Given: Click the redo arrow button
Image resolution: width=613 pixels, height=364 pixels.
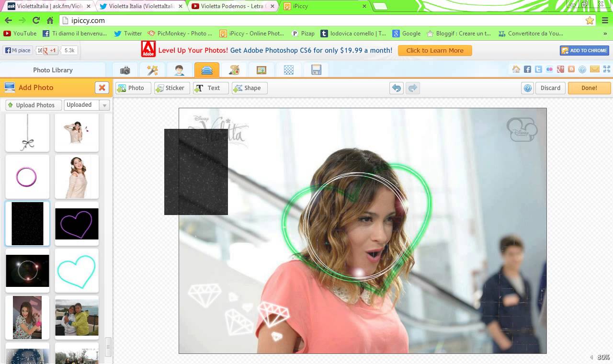Looking at the screenshot, I should [412, 88].
